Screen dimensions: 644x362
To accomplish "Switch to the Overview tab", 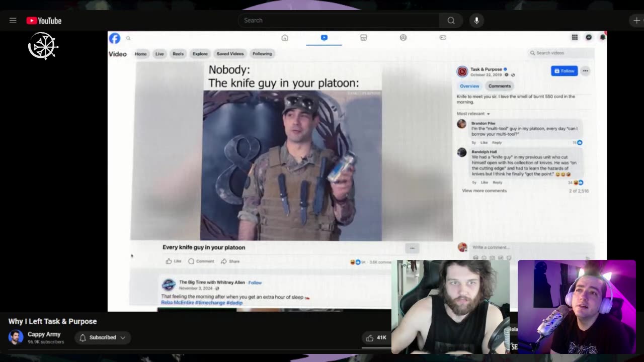I will (x=469, y=86).
